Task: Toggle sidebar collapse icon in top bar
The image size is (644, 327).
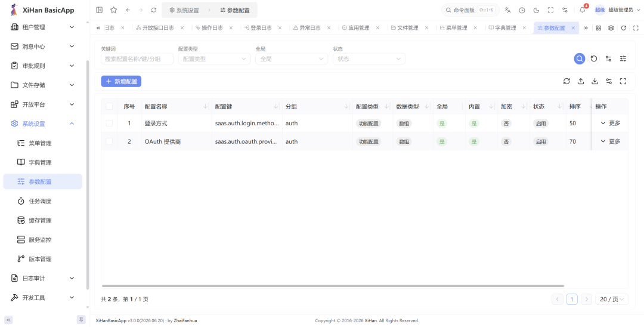Action: 100,10
